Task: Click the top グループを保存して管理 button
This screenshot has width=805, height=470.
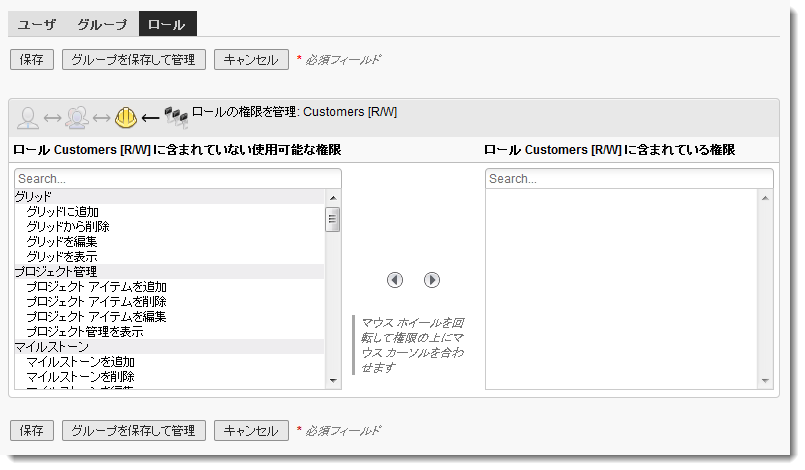Action: click(133, 60)
